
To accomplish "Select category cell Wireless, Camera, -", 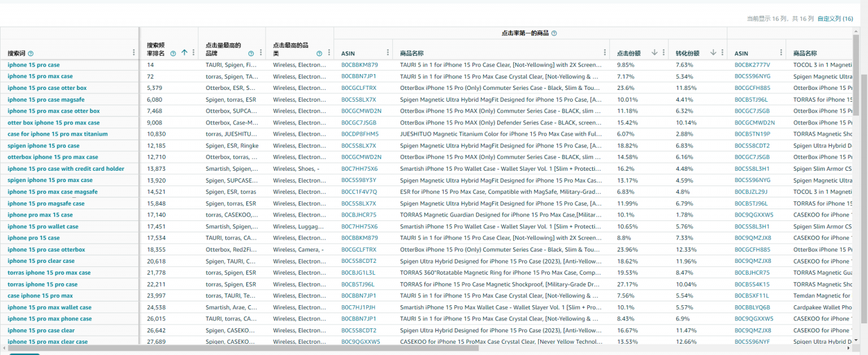I will tap(298, 249).
